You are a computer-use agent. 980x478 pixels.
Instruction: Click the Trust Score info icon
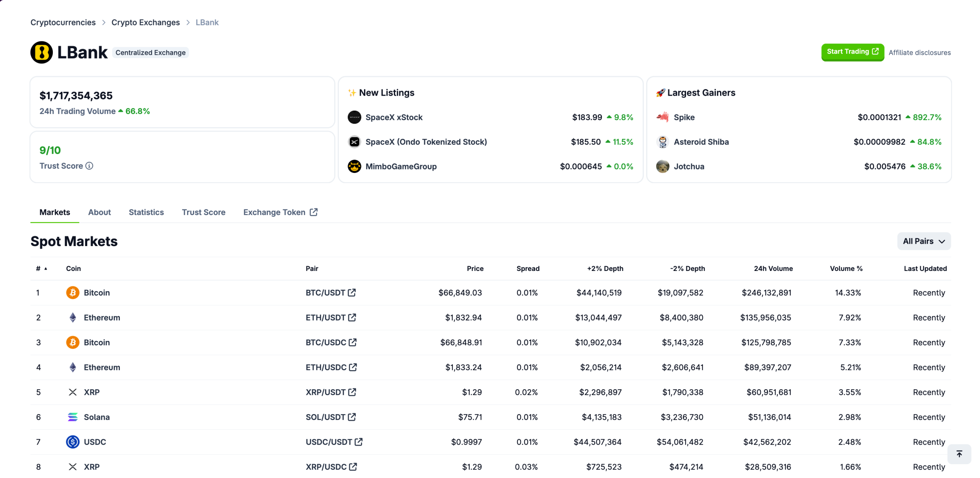point(89,166)
